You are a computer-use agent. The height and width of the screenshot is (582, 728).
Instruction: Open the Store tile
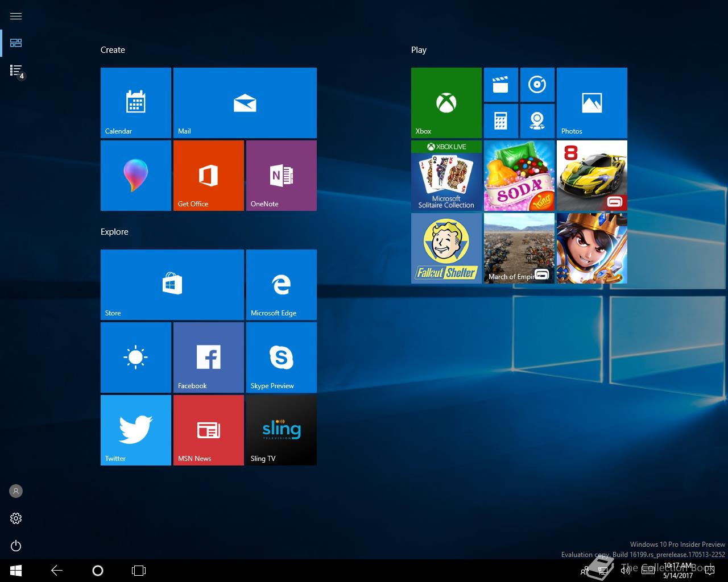[x=172, y=285]
